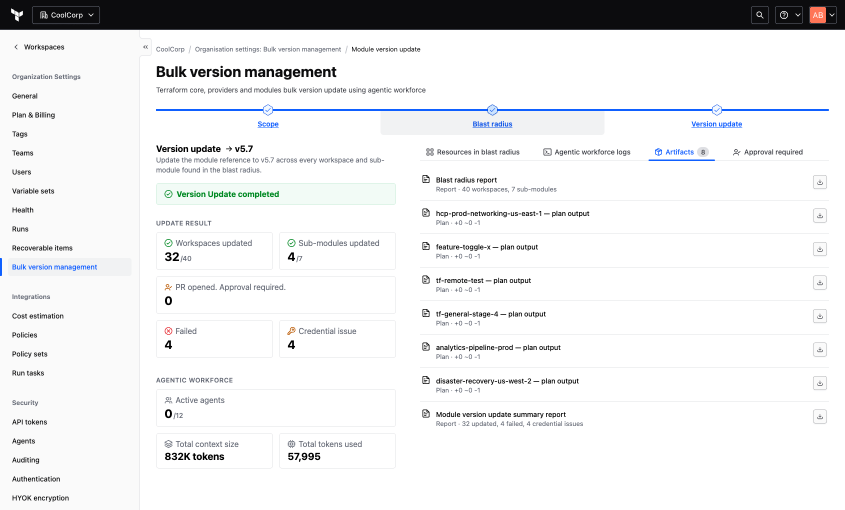The height and width of the screenshot is (510, 845).
Task: Open Variable sets in sidebar
Action: click(x=33, y=191)
